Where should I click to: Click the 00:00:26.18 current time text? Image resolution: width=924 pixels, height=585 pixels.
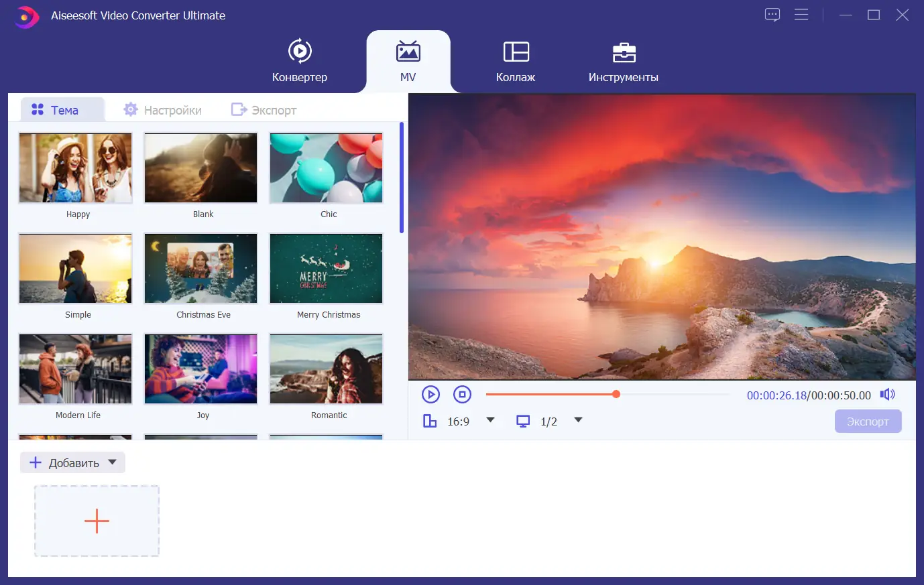776,395
